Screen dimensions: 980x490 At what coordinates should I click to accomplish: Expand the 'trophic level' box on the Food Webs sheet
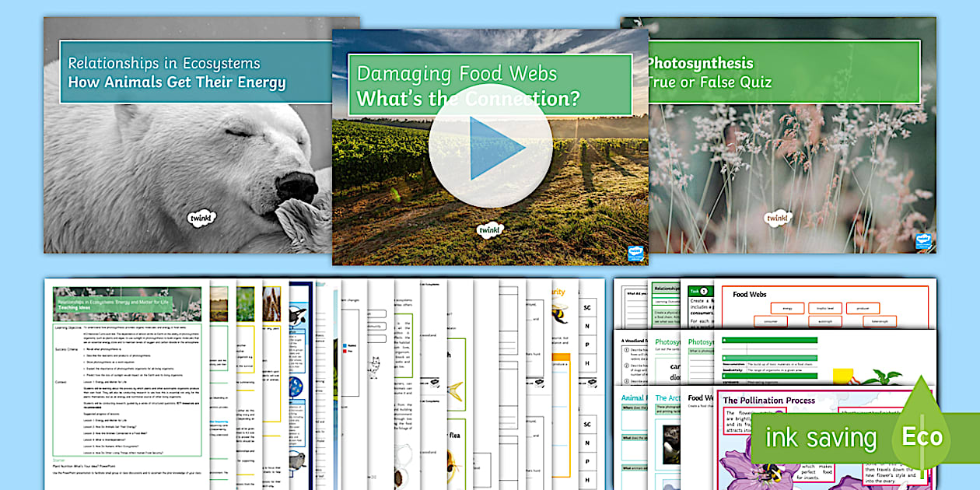[x=825, y=308]
